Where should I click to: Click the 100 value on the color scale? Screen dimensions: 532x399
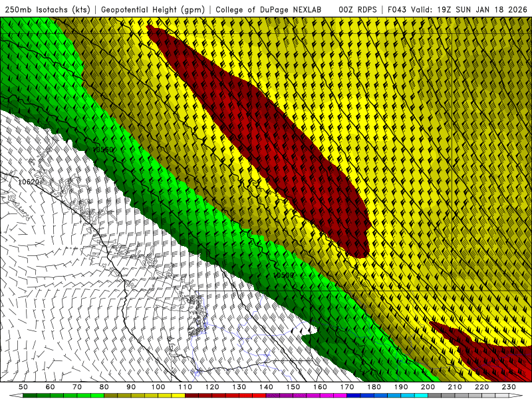[x=158, y=387]
